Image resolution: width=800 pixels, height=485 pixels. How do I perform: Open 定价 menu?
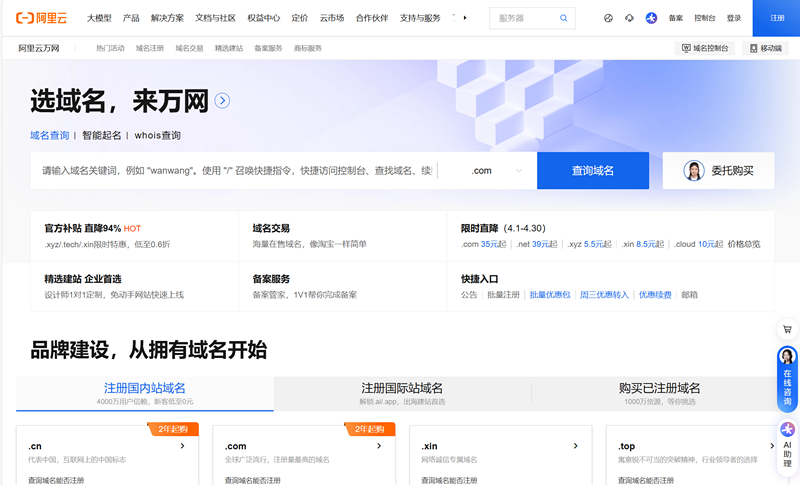click(x=299, y=18)
